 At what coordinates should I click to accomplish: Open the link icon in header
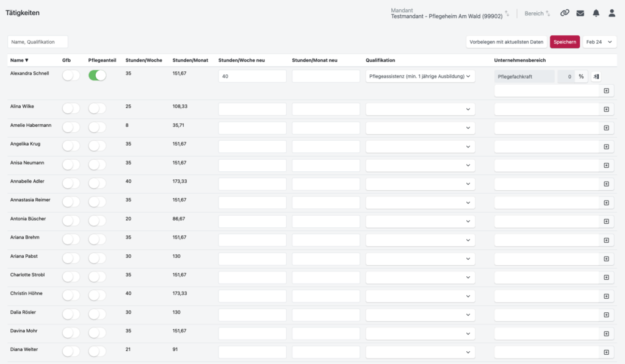[565, 13]
